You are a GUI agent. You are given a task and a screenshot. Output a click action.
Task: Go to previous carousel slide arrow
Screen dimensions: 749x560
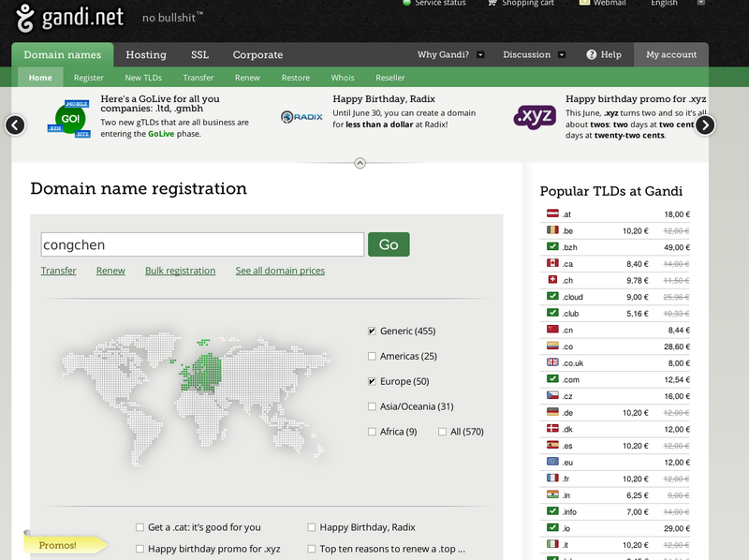coord(15,125)
